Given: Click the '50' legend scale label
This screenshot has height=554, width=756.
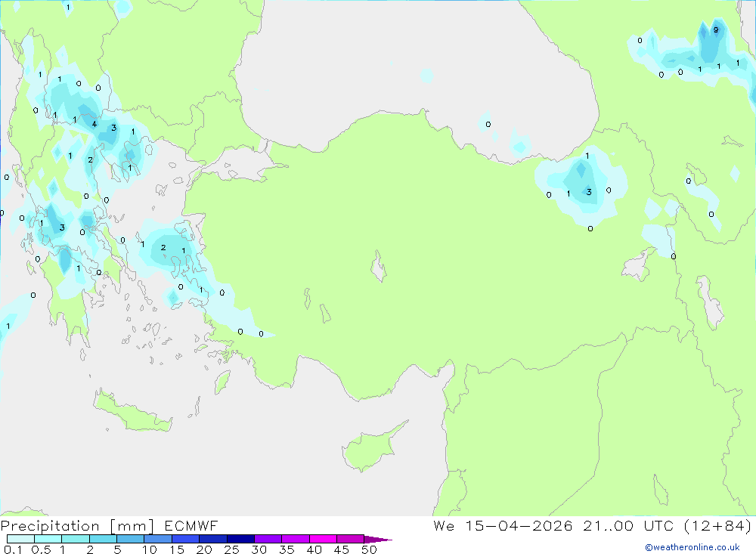Looking at the screenshot, I should tap(369, 549).
